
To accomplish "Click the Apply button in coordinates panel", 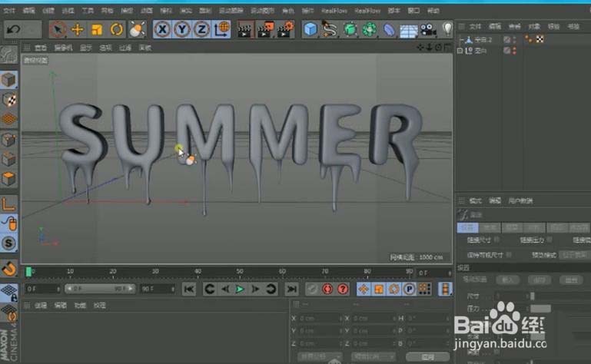I will [428, 357].
